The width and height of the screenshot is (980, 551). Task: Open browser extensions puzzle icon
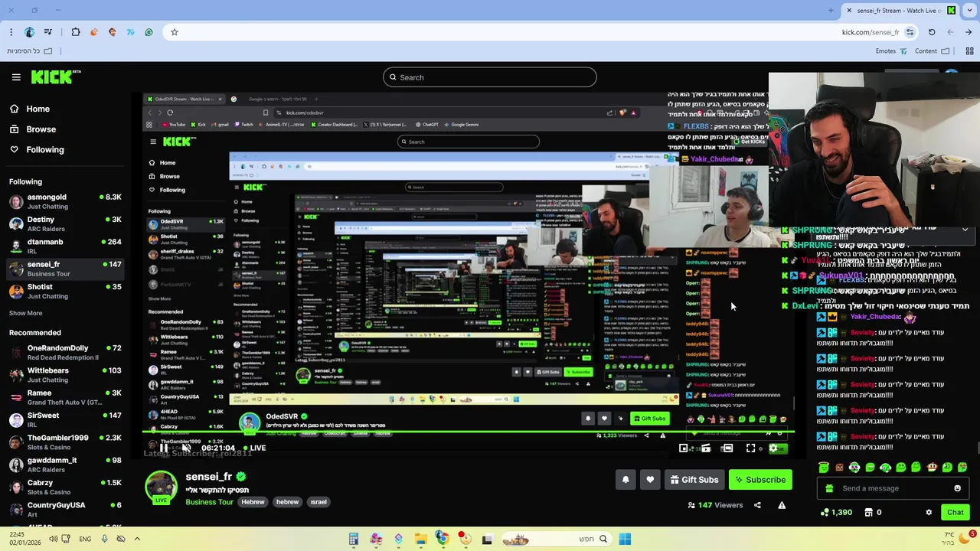tap(76, 32)
